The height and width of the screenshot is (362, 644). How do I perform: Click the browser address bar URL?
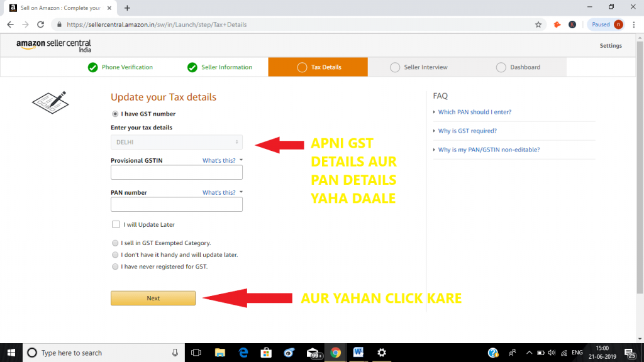[x=157, y=25]
